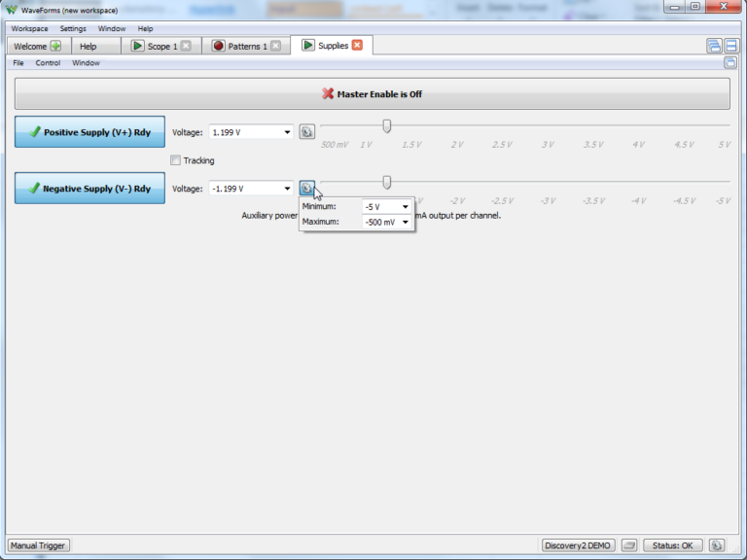The width and height of the screenshot is (747, 560).
Task: Click the green plus icon on Welcome tab
Action: click(x=55, y=46)
